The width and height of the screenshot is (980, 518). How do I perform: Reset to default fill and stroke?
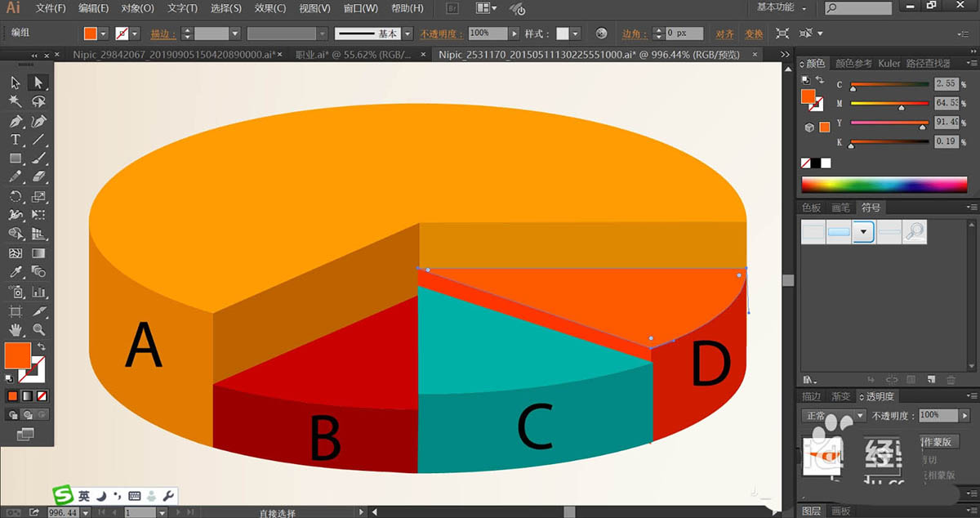tap(10, 379)
